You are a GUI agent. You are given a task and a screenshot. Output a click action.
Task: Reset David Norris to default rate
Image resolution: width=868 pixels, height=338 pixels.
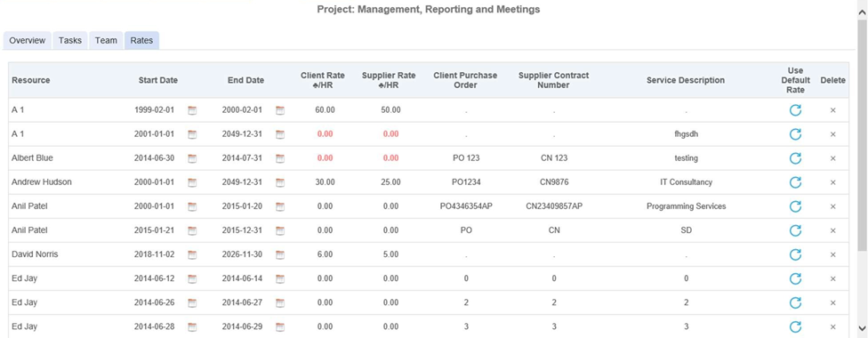[795, 254]
